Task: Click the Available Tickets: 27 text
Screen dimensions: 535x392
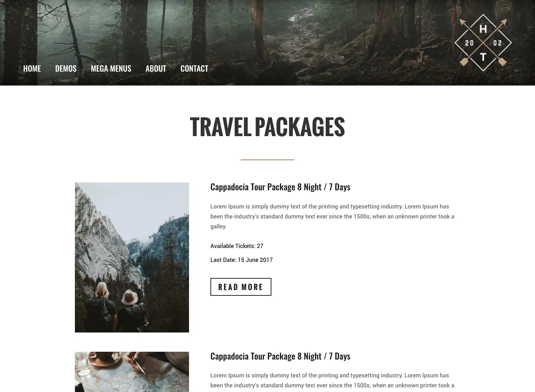Action: pos(237,246)
